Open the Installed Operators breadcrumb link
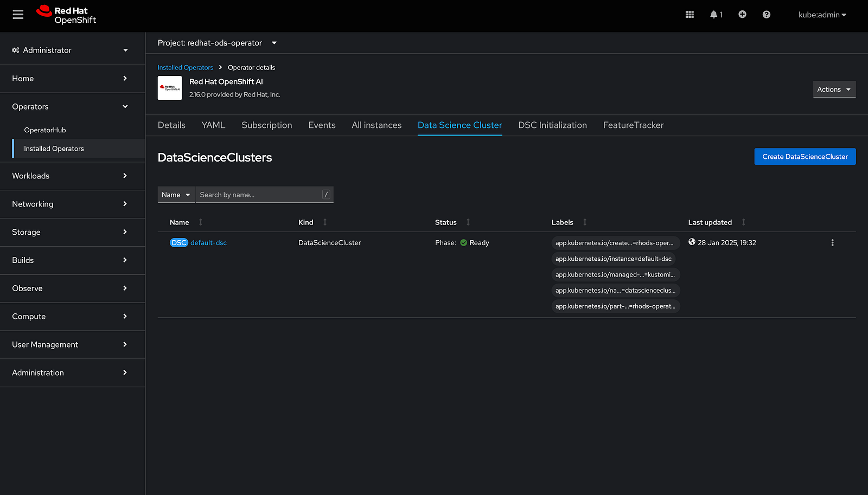The image size is (868, 495). pyautogui.click(x=186, y=68)
